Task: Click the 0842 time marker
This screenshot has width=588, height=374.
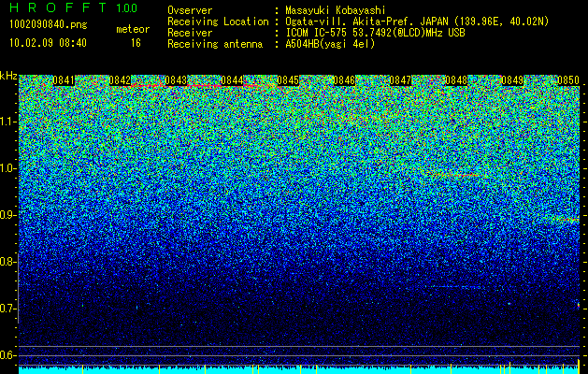Action: point(120,80)
